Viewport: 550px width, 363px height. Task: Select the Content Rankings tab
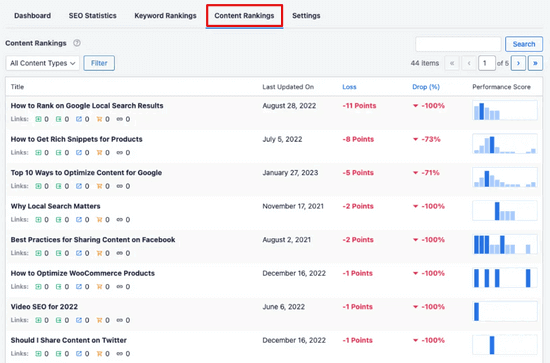click(244, 16)
